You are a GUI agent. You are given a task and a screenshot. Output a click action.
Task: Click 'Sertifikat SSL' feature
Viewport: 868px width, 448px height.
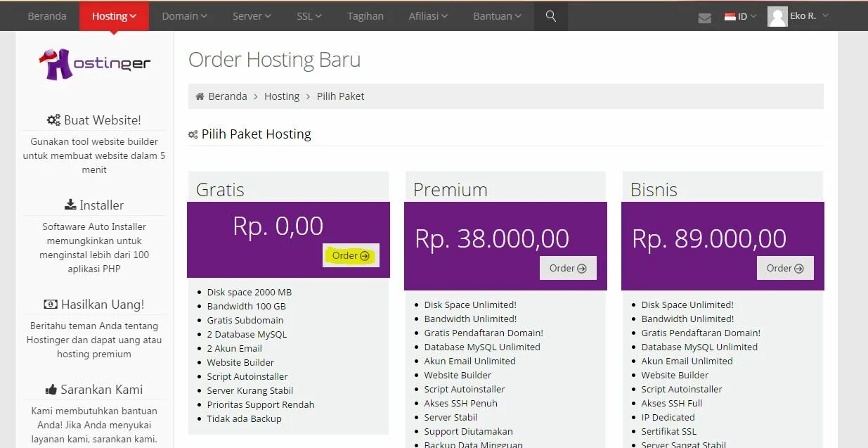point(668,431)
